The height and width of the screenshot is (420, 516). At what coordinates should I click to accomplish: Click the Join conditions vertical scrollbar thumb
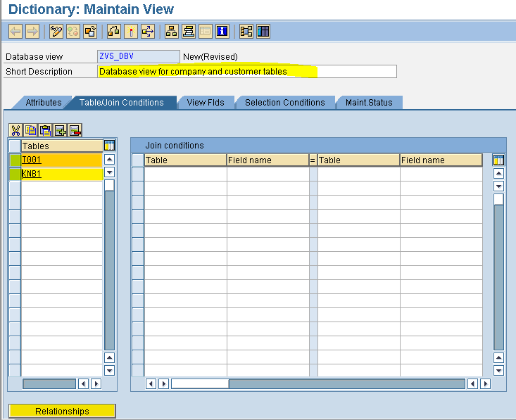click(498, 199)
